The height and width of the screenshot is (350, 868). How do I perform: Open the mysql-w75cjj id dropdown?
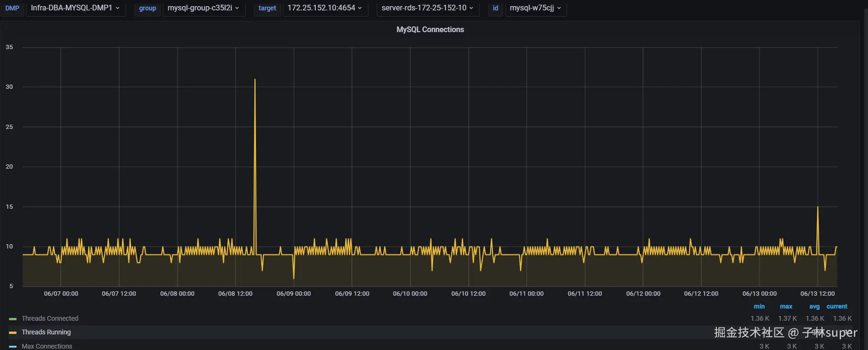(x=536, y=8)
